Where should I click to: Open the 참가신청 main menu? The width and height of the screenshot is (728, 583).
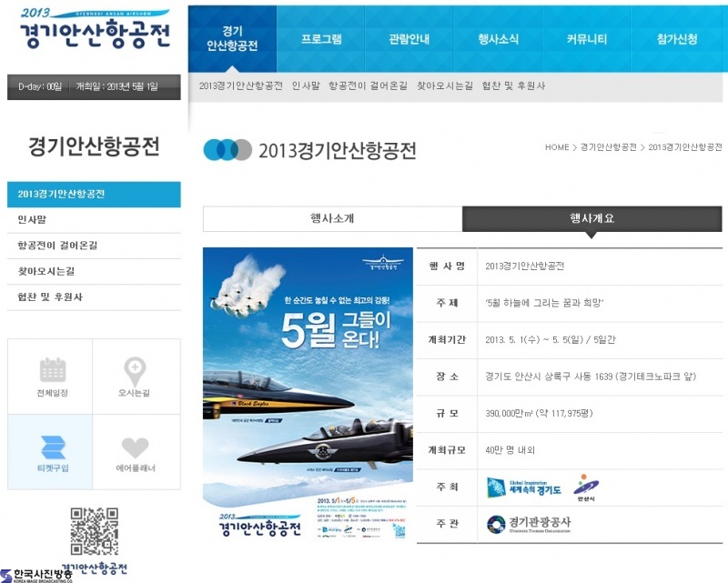677,38
